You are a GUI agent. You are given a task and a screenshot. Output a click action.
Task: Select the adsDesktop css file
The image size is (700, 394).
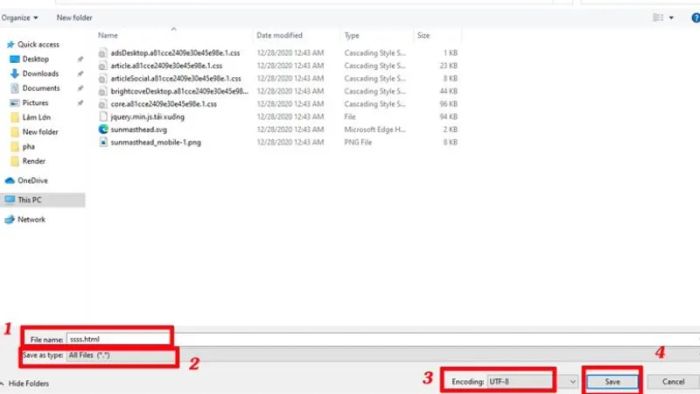[175, 53]
